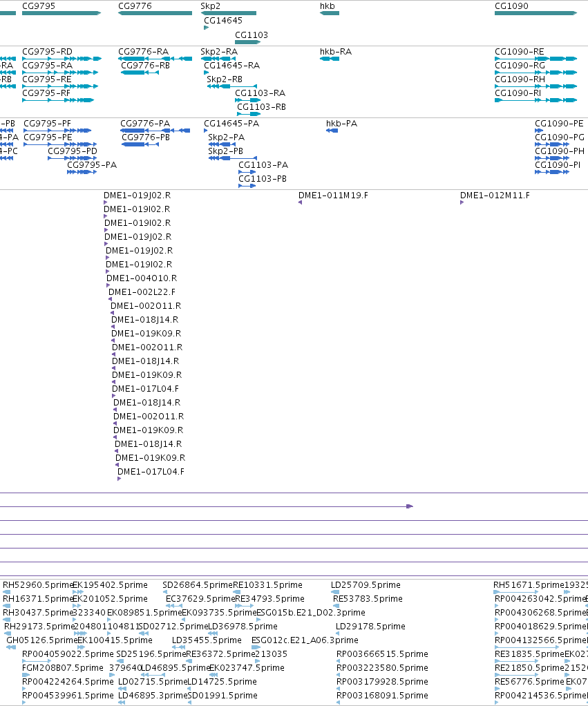This screenshot has width=588, height=706.
Task: Click protein Skp2-PA
Action: coord(226,137)
